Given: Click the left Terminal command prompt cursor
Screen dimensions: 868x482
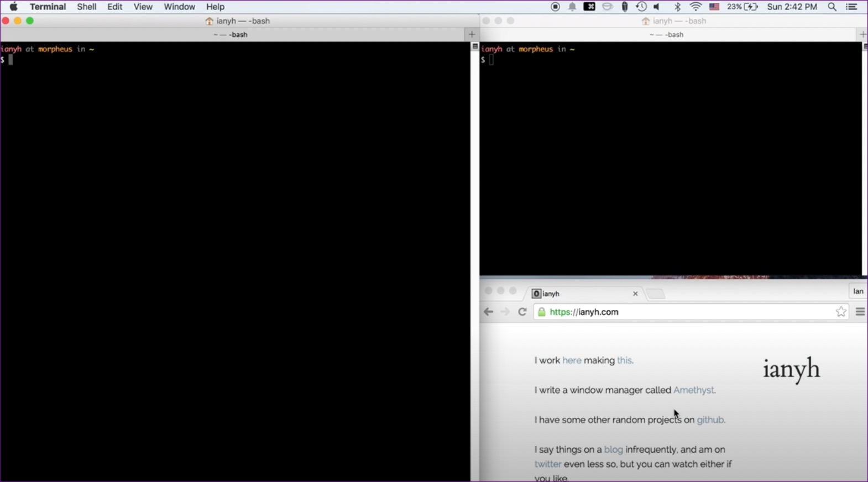Looking at the screenshot, I should coord(11,60).
